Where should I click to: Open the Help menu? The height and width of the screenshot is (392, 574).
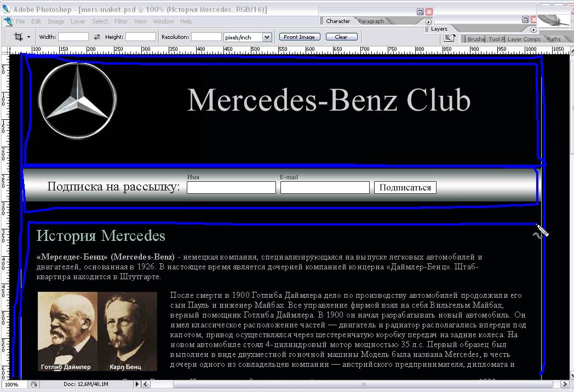186,21
